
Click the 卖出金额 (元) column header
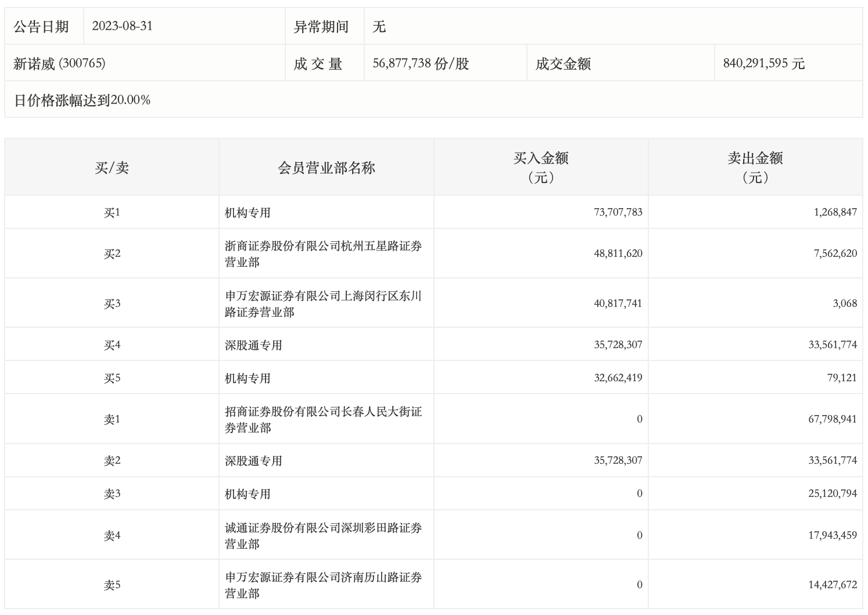click(x=755, y=167)
